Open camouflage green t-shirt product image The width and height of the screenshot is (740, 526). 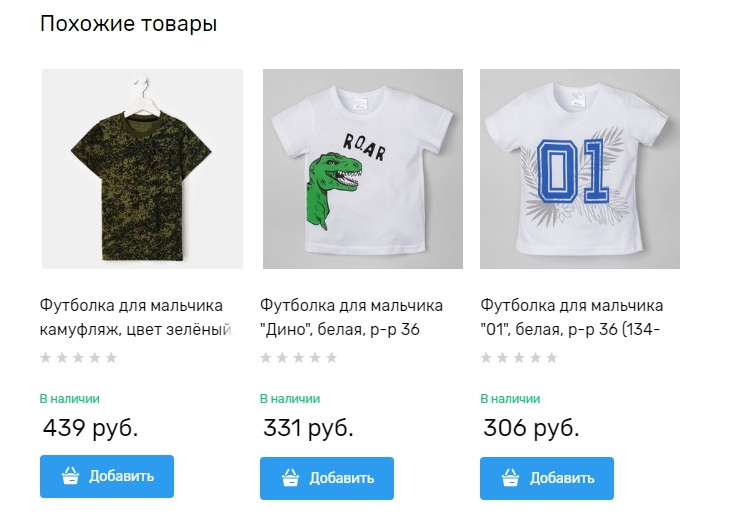point(142,168)
